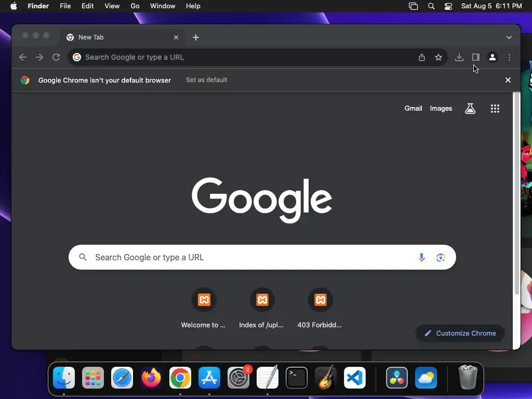Open the 403 Forbidd... shortcut
532x399 pixels.
tap(320, 308)
